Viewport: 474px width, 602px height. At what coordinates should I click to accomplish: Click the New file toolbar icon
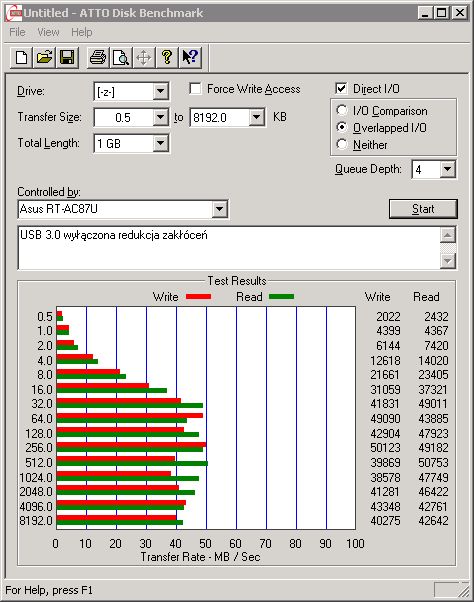click(x=21, y=58)
